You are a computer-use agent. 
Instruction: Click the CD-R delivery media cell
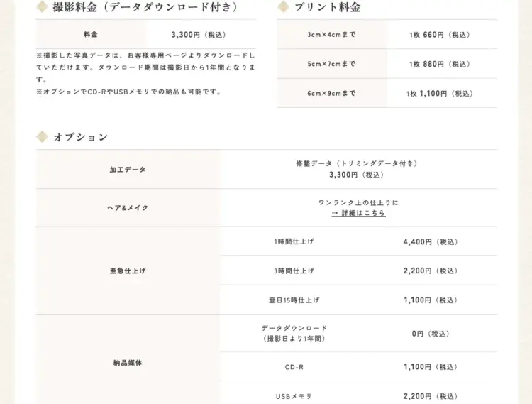click(x=294, y=367)
